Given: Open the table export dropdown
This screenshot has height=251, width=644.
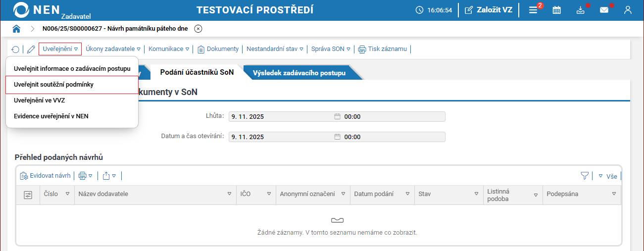Looking at the screenshot, I should click(x=109, y=176).
